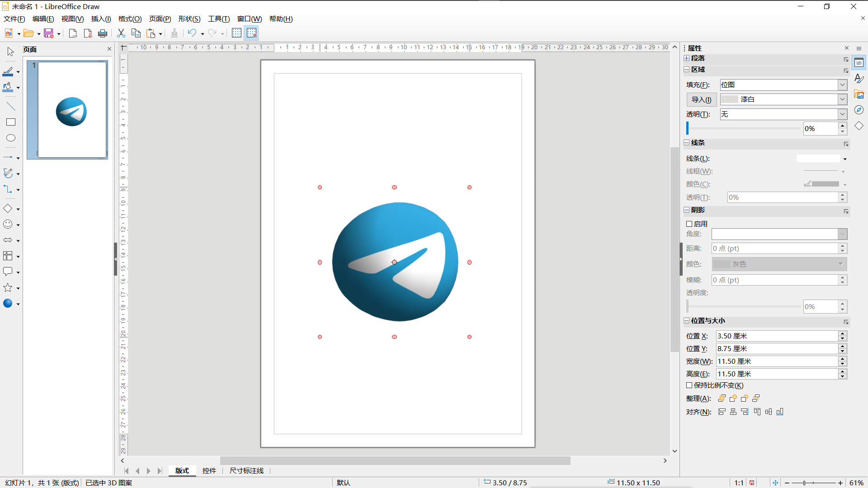The image size is (868, 488).
Task: Open the Navigator sidebar deck
Action: pos(859,110)
